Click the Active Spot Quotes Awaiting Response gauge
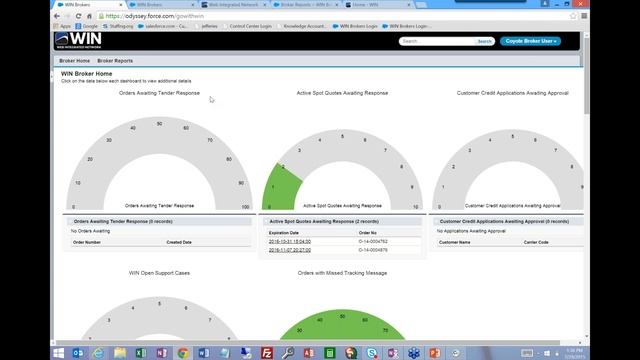The height and width of the screenshot is (360, 640). (x=342, y=169)
